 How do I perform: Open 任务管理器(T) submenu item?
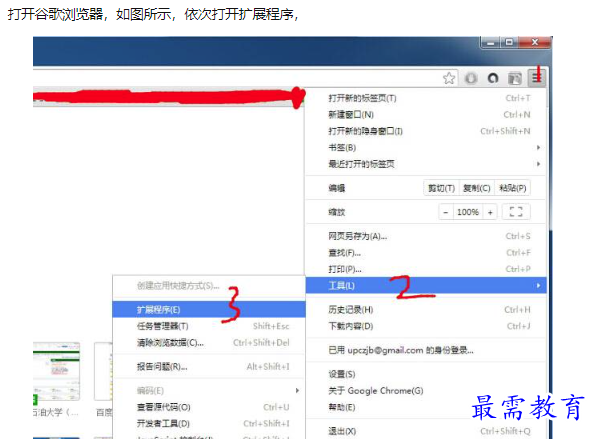point(209,326)
